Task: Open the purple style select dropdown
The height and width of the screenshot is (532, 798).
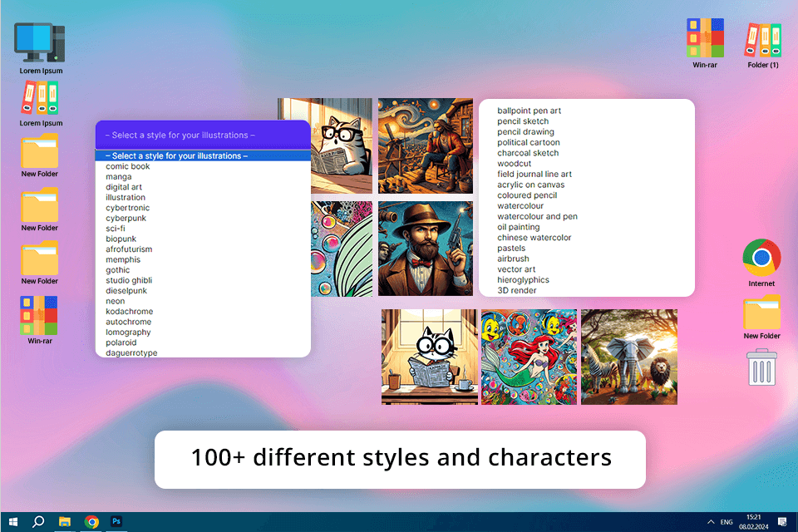Action: (203, 135)
